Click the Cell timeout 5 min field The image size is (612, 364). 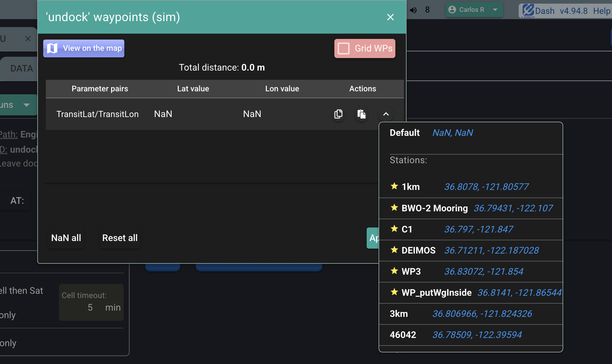(x=91, y=302)
